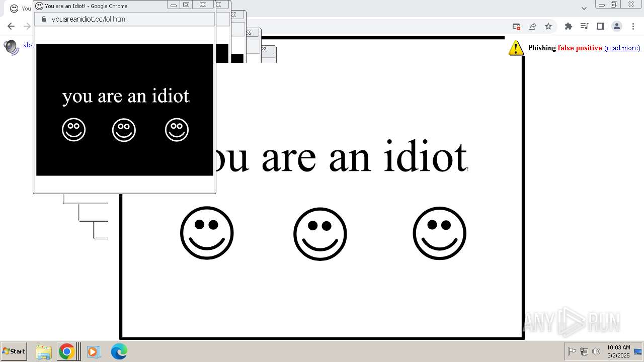This screenshot has height=362, width=644.
Task: Bookmark this tab with the star icon
Action: click(548, 27)
